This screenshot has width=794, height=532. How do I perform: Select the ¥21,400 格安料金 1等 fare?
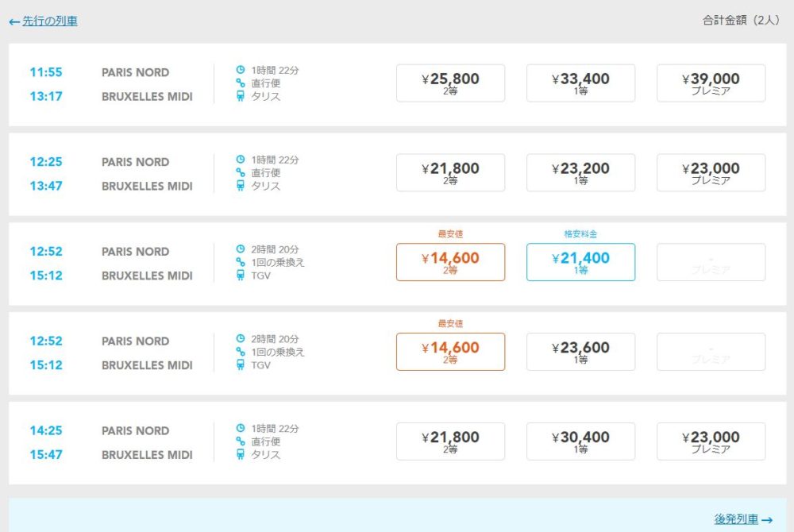[x=580, y=262]
